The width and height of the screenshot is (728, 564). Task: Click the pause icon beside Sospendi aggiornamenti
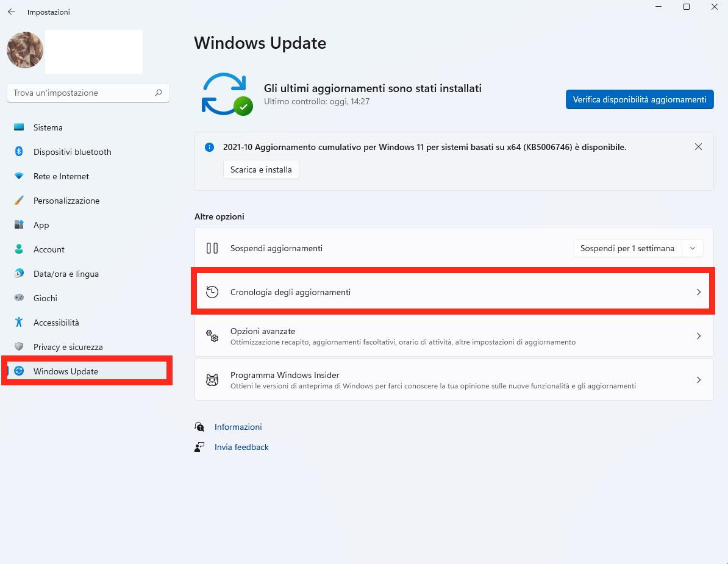pos(212,248)
